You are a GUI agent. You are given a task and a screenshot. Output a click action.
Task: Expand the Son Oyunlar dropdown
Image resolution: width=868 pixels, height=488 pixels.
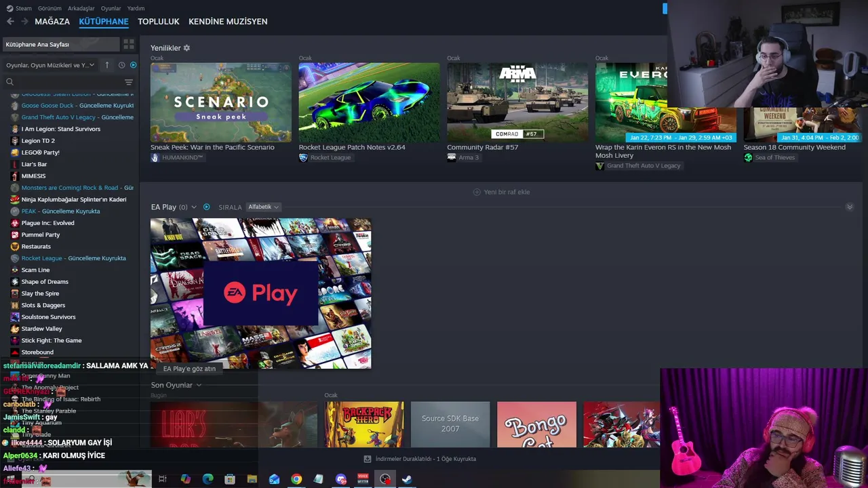pos(199,385)
